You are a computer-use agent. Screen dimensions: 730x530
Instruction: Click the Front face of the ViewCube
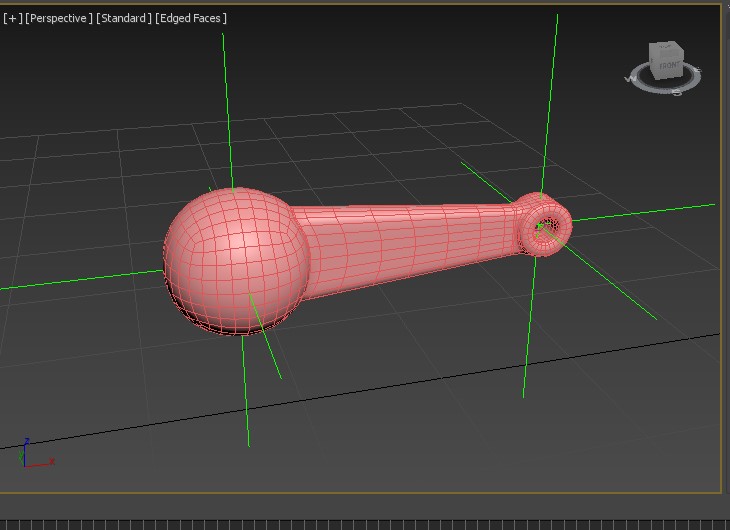(668, 66)
